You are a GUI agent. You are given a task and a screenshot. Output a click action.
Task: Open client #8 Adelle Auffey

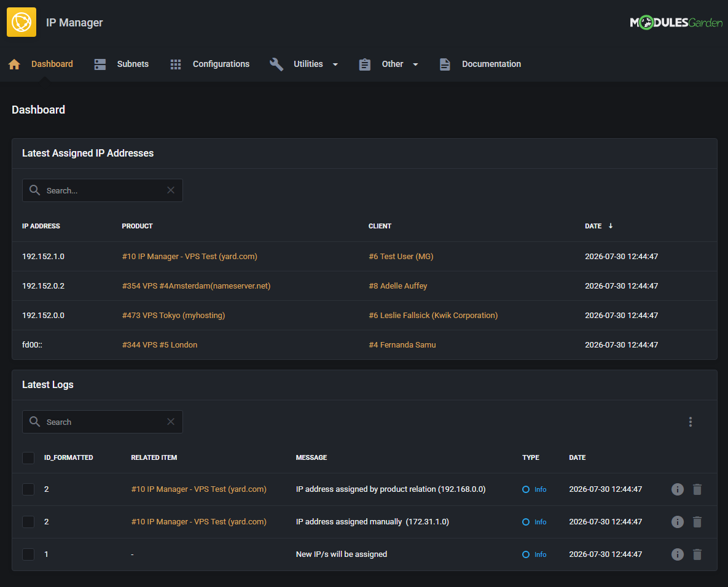398,286
